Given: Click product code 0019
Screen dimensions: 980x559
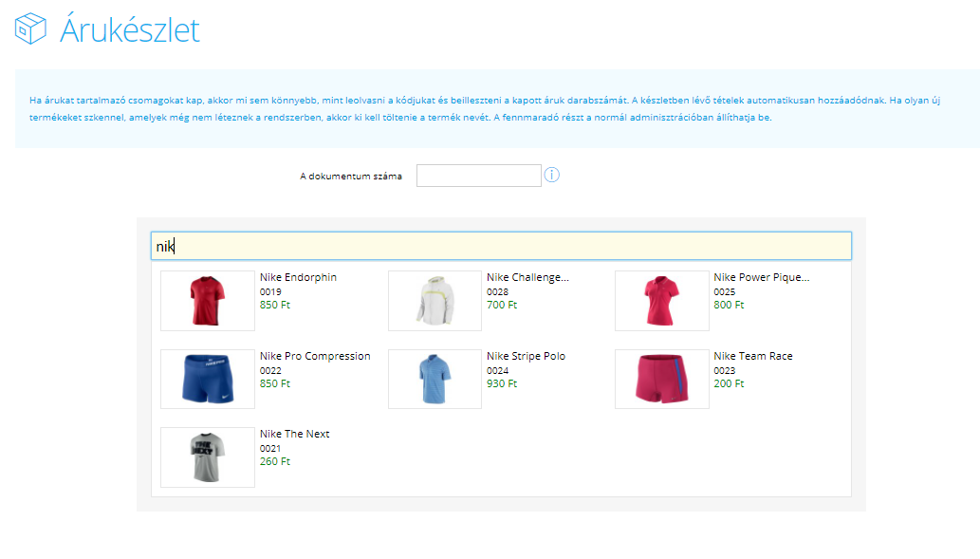Looking at the screenshot, I should pos(270,292).
